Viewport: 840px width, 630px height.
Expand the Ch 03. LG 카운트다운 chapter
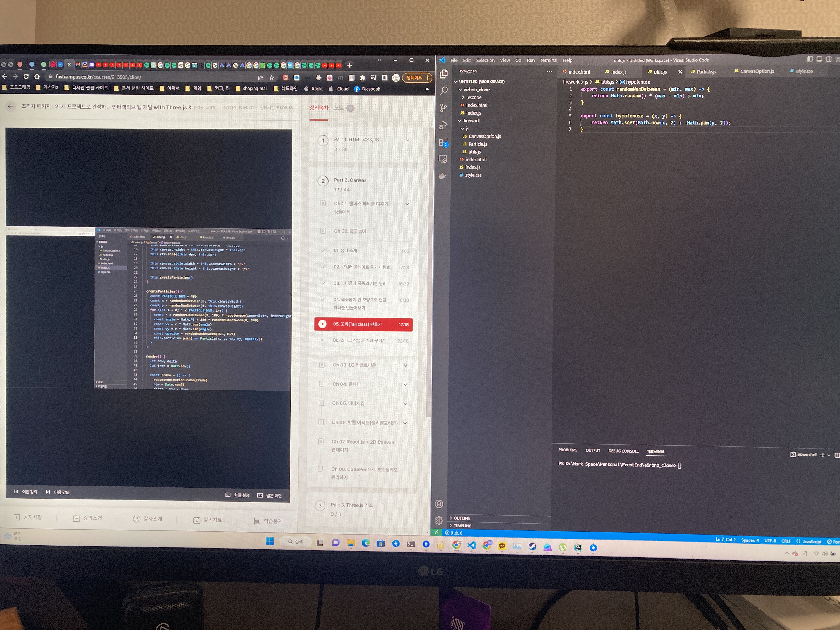tap(406, 365)
